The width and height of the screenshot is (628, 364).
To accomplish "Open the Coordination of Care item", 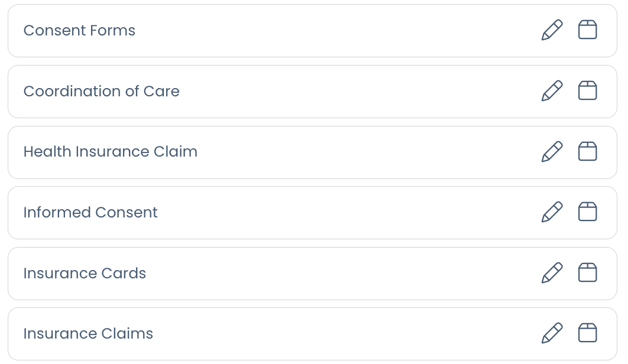I will point(101,92).
